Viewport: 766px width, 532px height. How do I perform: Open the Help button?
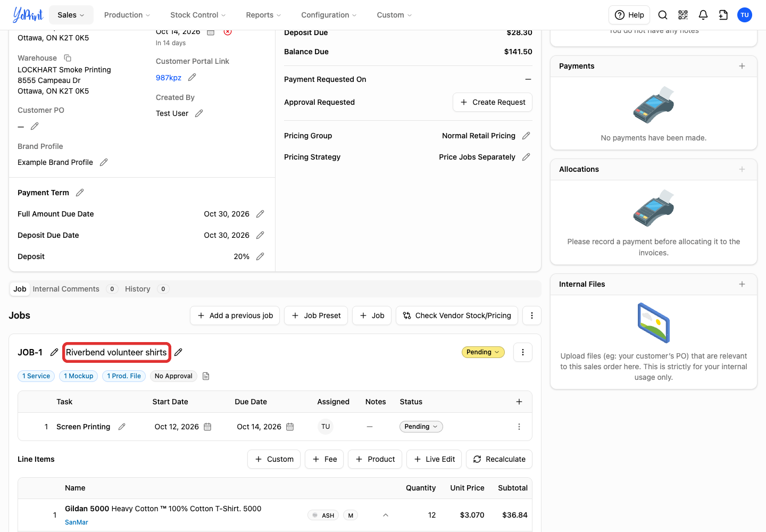(630, 15)
